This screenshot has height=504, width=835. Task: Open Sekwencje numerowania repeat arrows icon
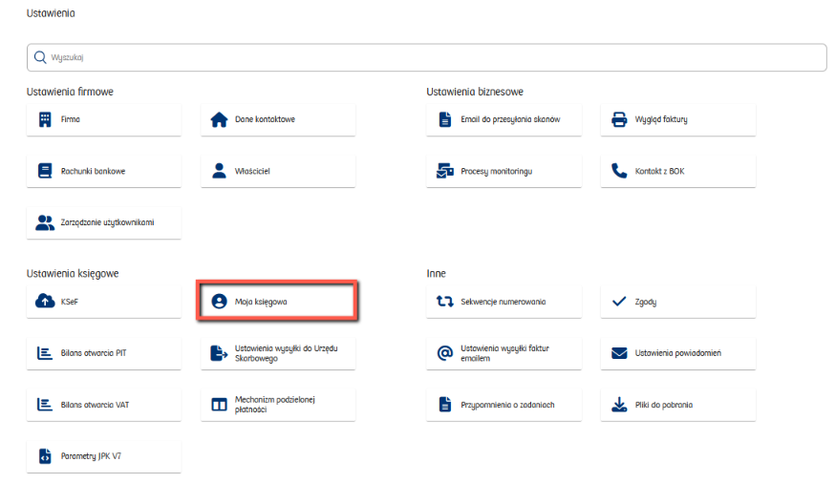pyautogui.click(x=445, y=302)
